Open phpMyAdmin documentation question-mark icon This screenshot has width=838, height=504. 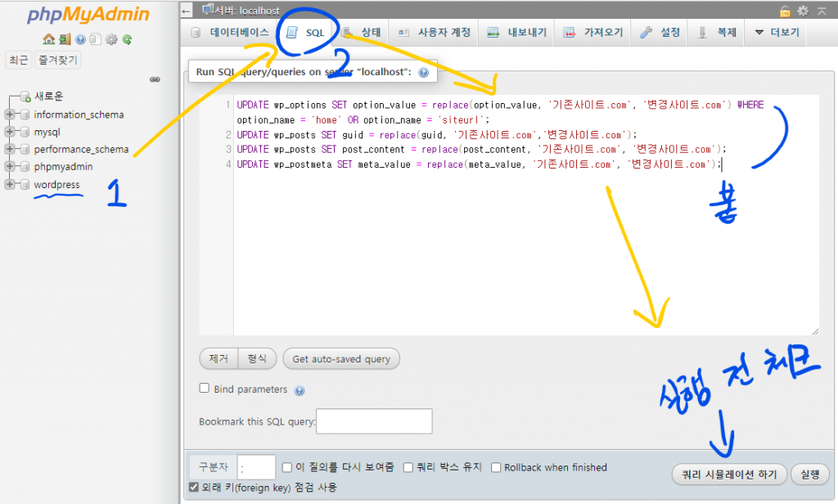(80, 39)
